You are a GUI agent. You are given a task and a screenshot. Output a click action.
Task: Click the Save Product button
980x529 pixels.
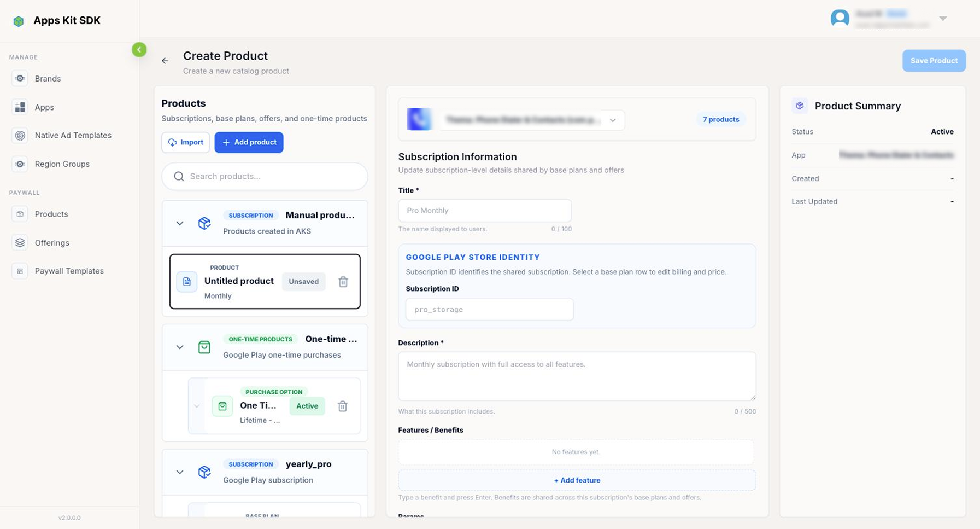point(934,61)
